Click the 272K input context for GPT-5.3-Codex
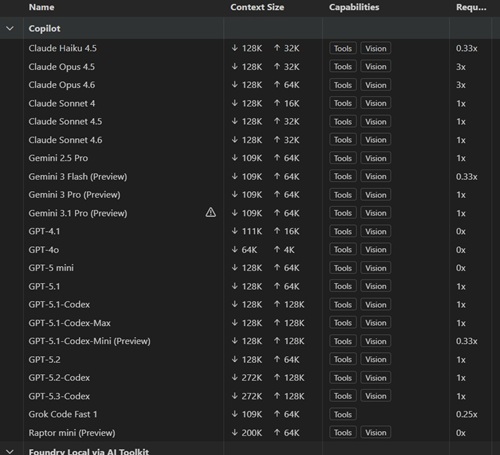 [247, 396]
